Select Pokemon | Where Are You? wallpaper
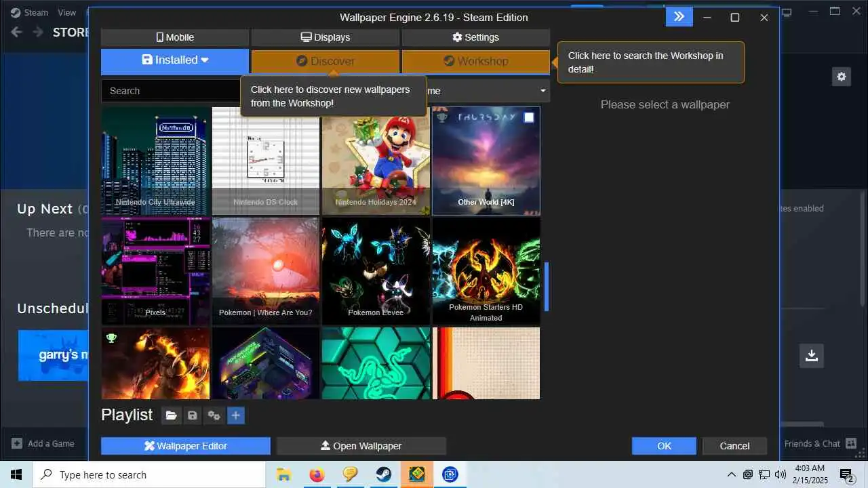The width and height of the screenshot is (868, 488). (x=266, y=271)
